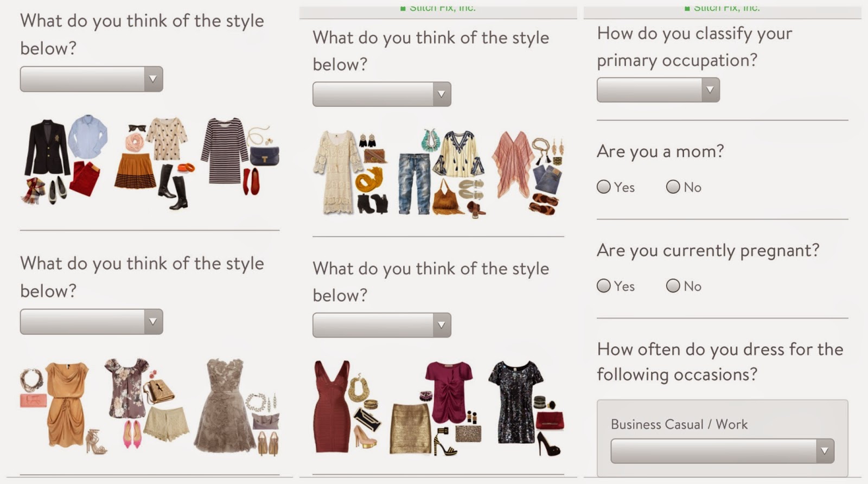Click the polka dot top and orange skirt outfit
Image resolution: width=868 pixels, height=484 pixels.
pos(154,162)
